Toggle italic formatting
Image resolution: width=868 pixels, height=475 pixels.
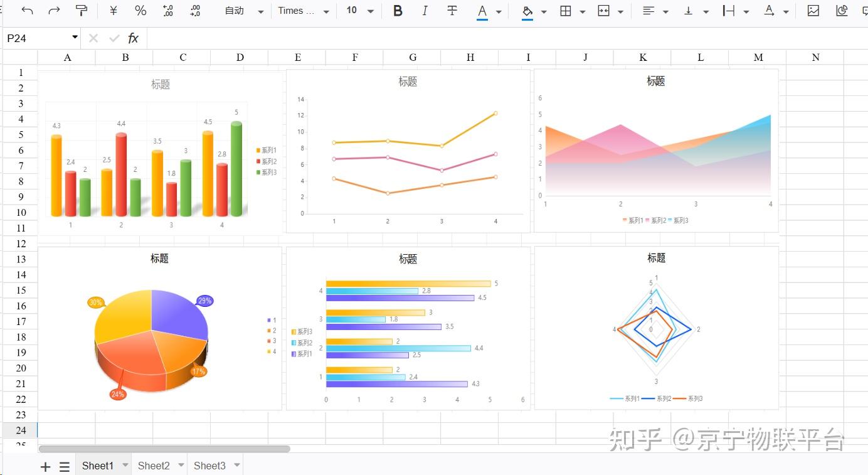coord(425,11)
